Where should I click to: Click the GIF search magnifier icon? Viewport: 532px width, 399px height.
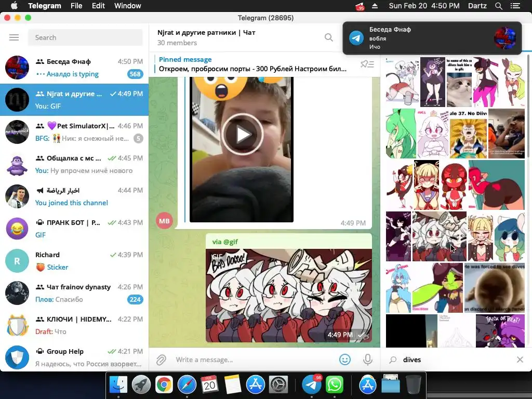(x=393, y=360)
